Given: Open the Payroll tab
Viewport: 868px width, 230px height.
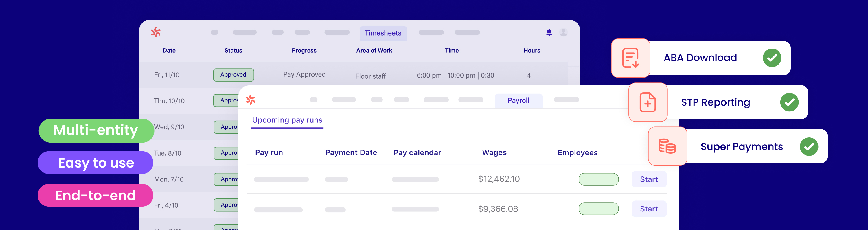Looking at the screenshot, I should pos(518,100).
